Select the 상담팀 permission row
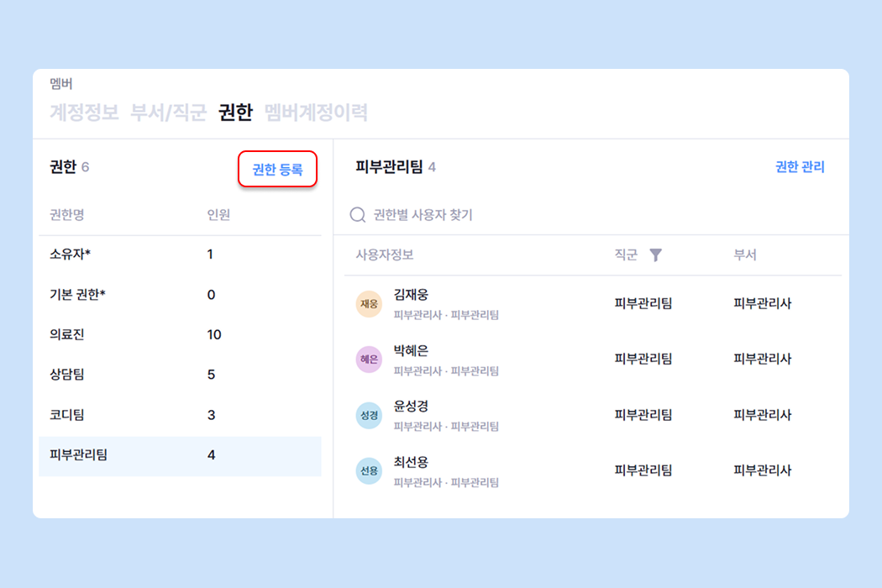 [x=180, y=375]
